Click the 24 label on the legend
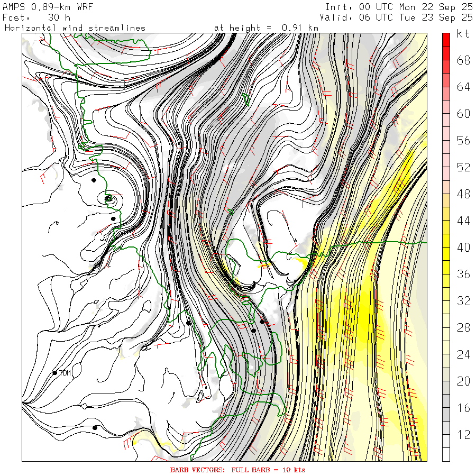 [x=463, y=354]
